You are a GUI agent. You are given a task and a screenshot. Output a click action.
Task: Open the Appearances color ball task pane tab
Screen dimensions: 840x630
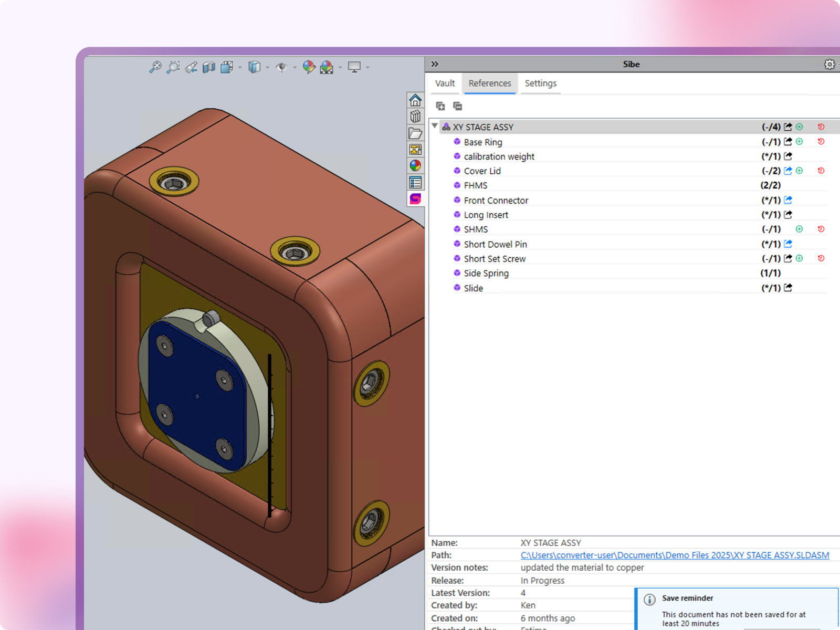tap(415, 166)
